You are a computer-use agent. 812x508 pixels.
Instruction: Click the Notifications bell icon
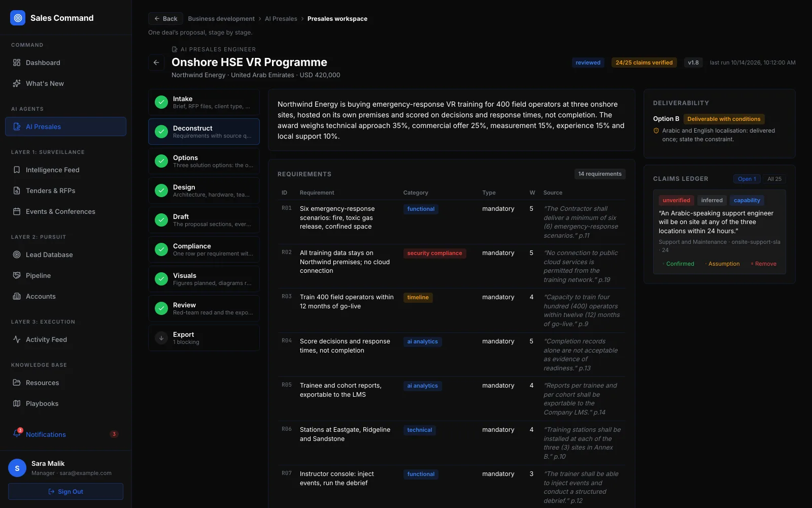click(x=17, y=434)
